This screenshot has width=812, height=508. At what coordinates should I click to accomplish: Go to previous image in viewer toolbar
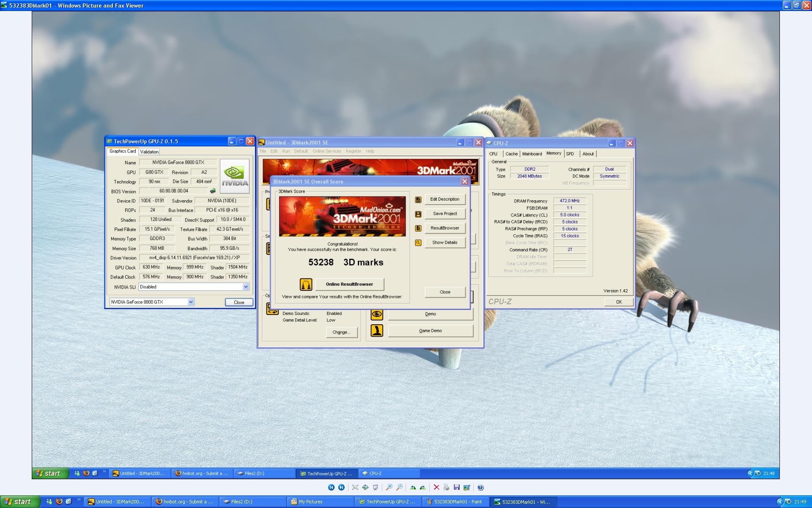(x=331, y=487)
